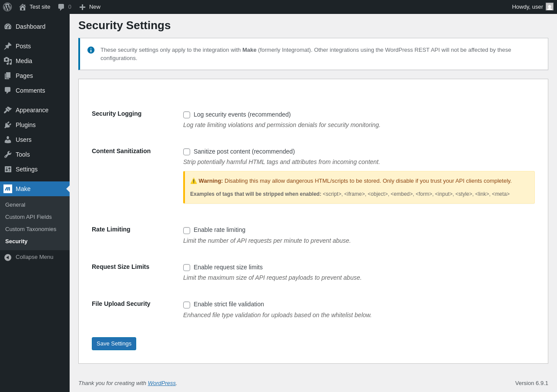Click the Posts pushpin icon
Screen dimensions: 557x392
(x=8, y=46)
